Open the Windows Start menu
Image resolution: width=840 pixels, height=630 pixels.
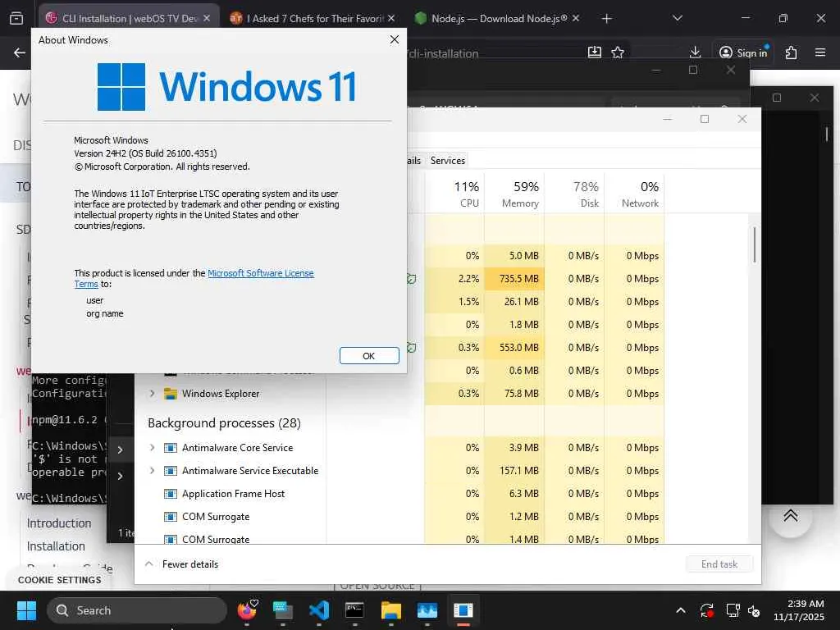(x=26, y=610)
